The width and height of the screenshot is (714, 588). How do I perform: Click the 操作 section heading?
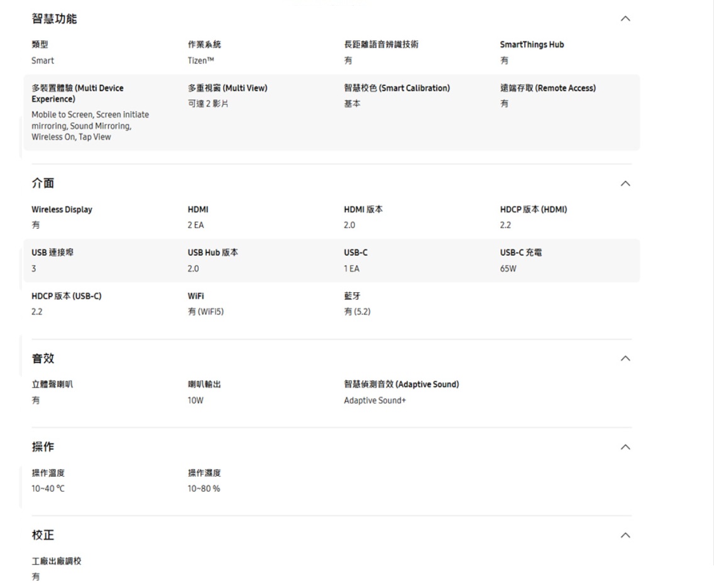click(43, 447)
